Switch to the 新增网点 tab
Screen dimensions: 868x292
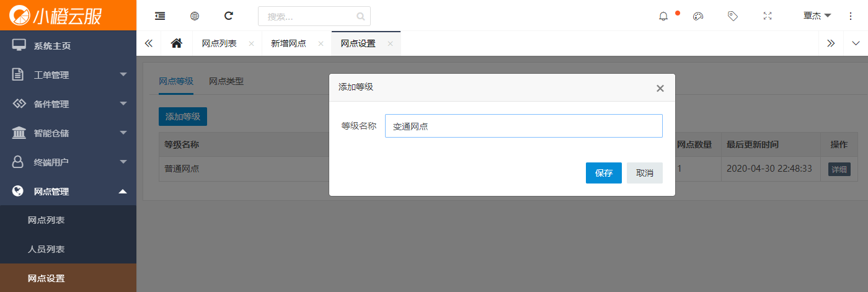pos(288,43)
